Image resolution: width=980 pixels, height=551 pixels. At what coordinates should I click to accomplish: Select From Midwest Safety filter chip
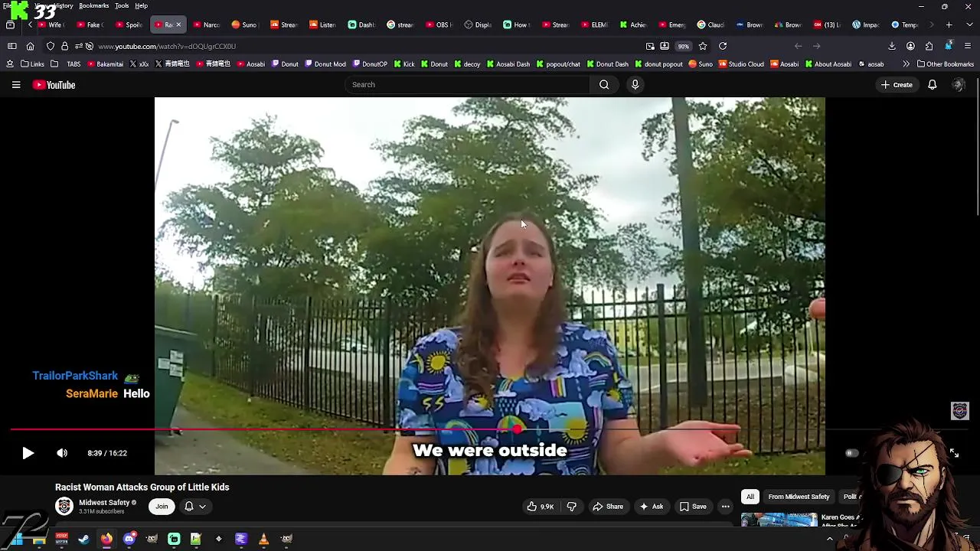tap(799, 497)
